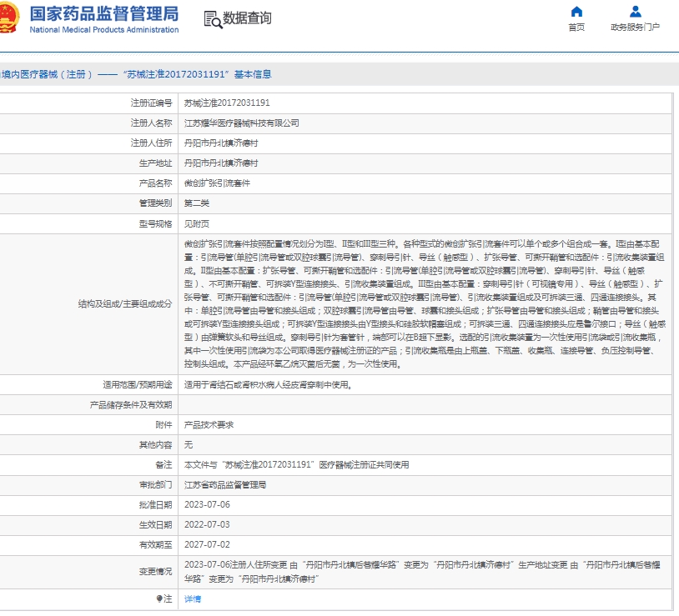Screen dimensions: 679x616
Task: Click the national emblem logo icon
Action: point(8,18)
